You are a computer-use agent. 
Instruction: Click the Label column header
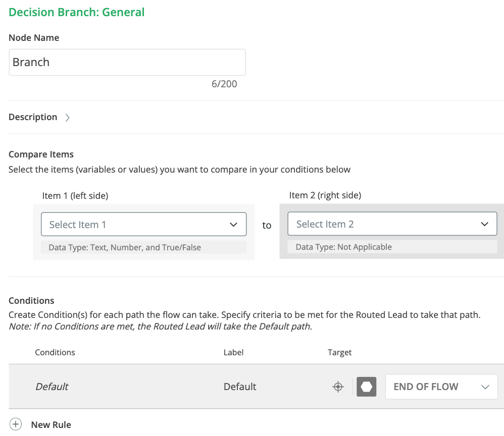(234, 352)
